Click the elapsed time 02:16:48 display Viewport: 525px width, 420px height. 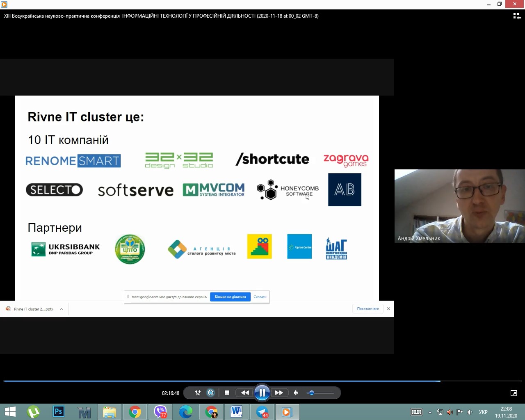pyautogui.click(x=171, y=393)
